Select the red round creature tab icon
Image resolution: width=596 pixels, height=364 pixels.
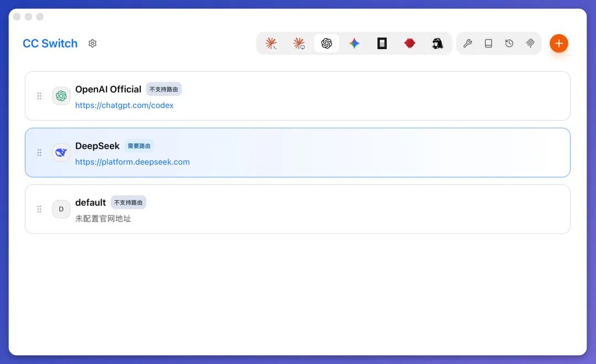point(409,44)
